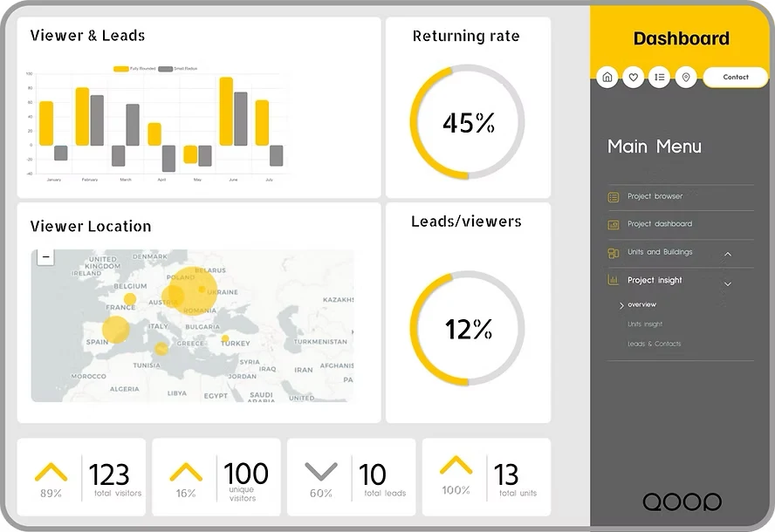
Task: Zoom out the map with minus button
Action: pos(45,257)
